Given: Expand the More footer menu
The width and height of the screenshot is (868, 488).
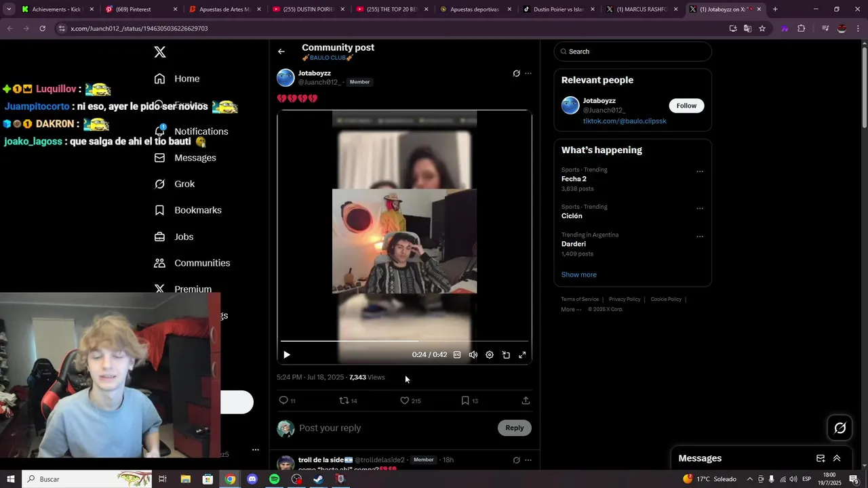Looking at the screenshot, I should pos(570,309).
